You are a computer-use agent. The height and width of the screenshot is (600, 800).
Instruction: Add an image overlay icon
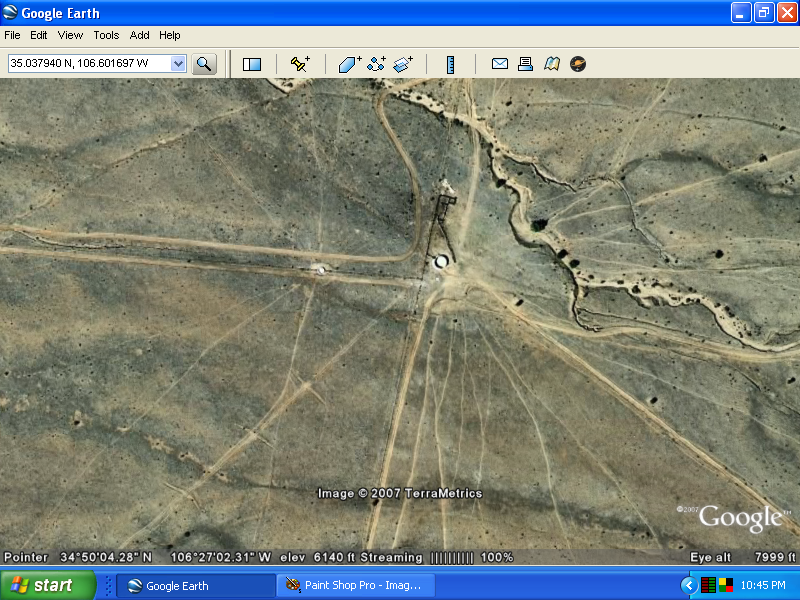click(x=403, y=64)
